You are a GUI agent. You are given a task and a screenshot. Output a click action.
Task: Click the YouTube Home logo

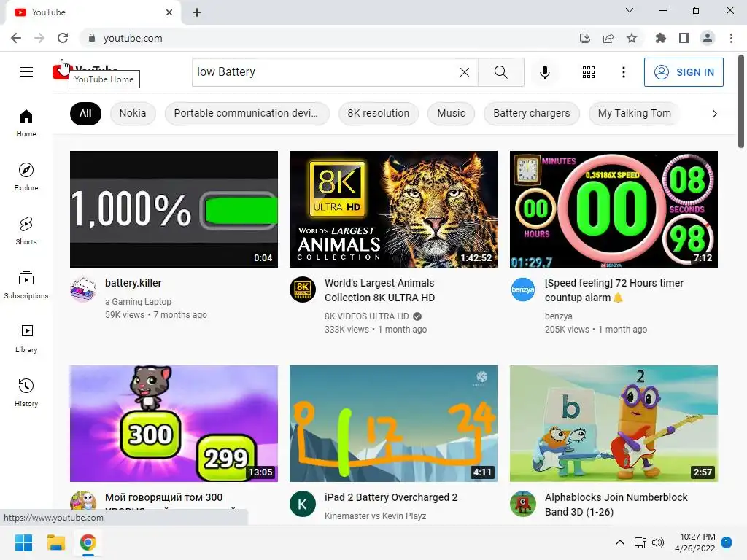pyautogui.click(x=85, y=72)
